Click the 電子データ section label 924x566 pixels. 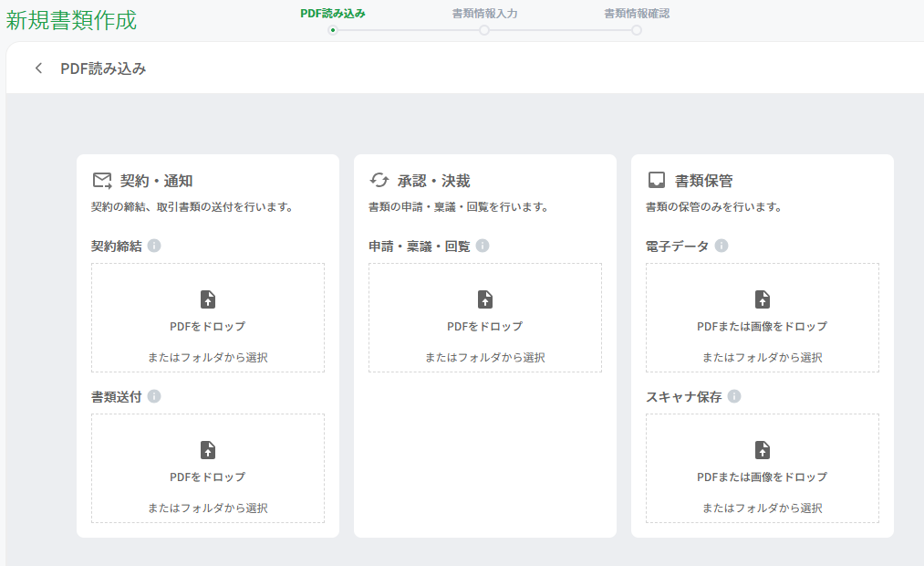tap(678, 246)
